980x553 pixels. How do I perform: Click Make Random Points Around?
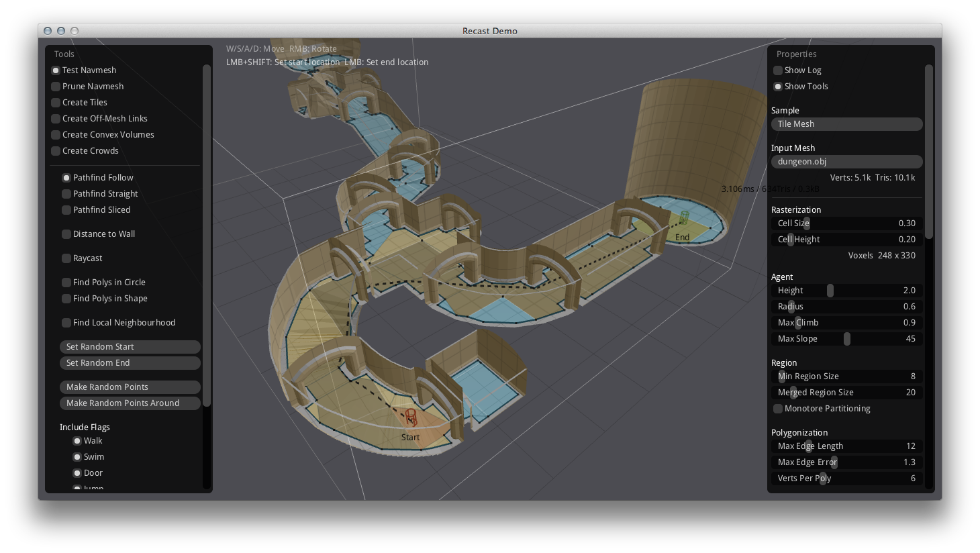(x=130, y=403)
